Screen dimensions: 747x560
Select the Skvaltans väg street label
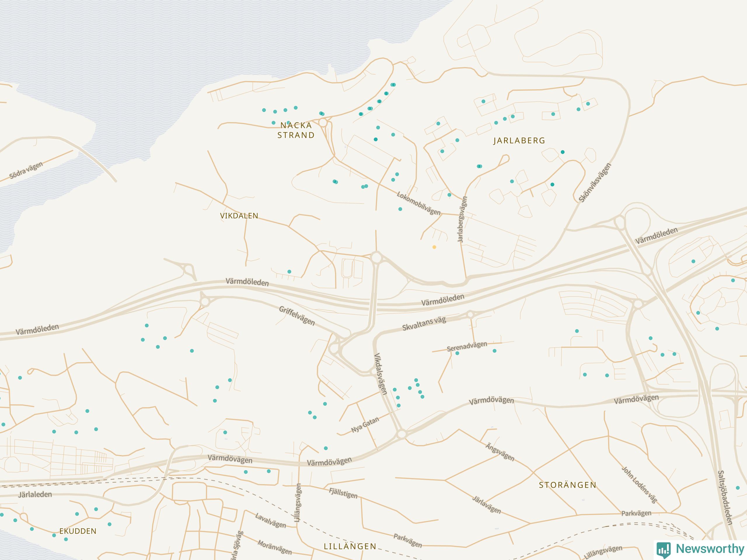(x=424, y=324)
